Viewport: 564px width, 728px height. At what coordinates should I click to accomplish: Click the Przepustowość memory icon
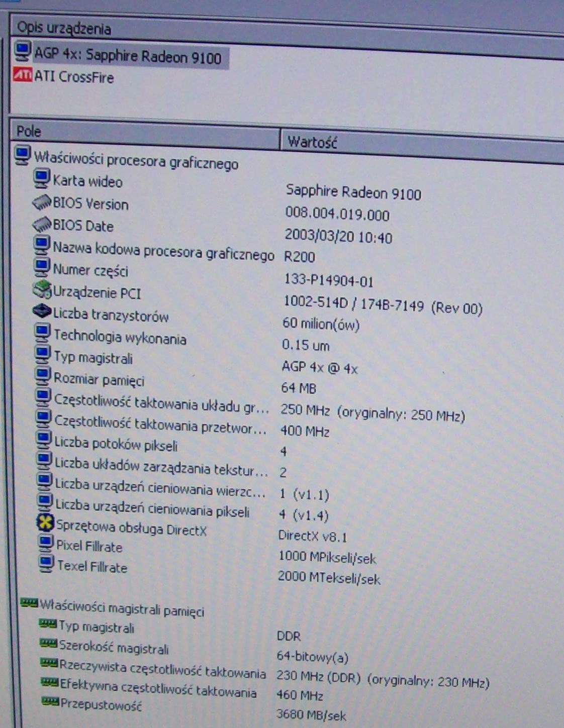(50, 700)
